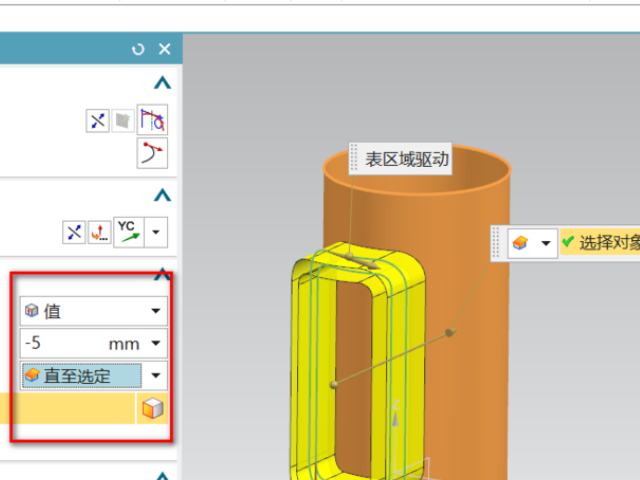Open the 值 start limit dropdown

(x=93, y=311)
